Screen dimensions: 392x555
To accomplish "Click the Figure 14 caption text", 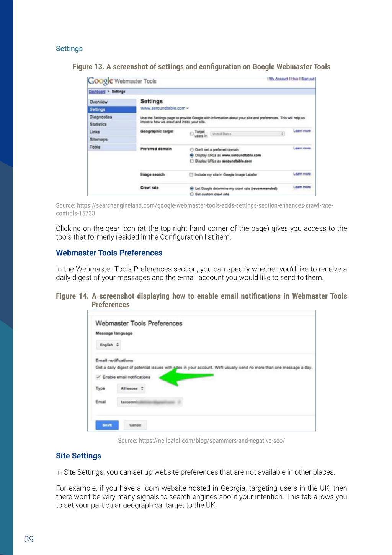I will click(x=201, y=300).
